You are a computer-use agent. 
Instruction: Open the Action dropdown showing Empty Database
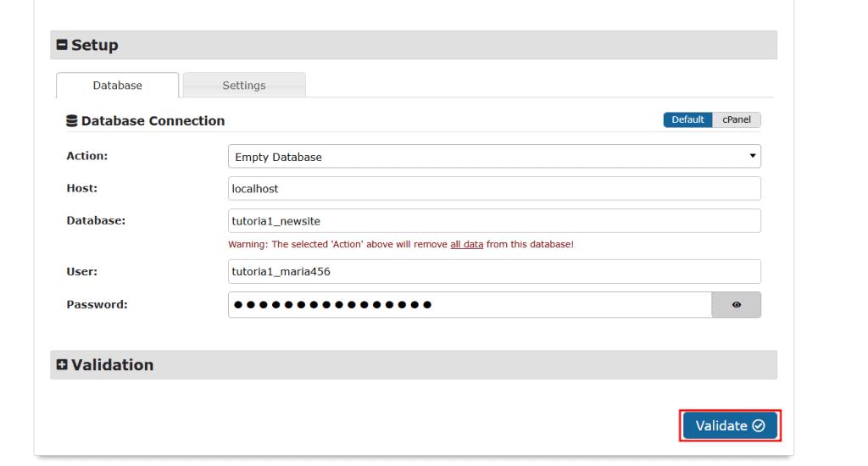(494, 157)
